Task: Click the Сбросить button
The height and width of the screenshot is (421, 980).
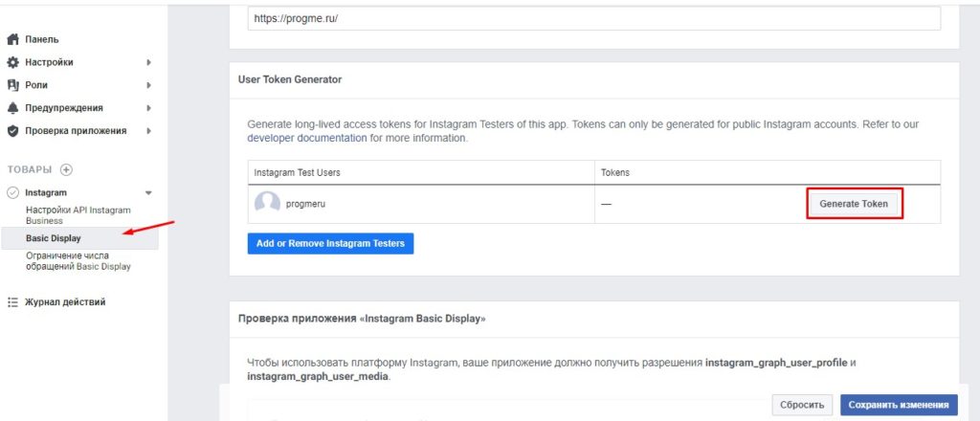Action: coord(802,405)
